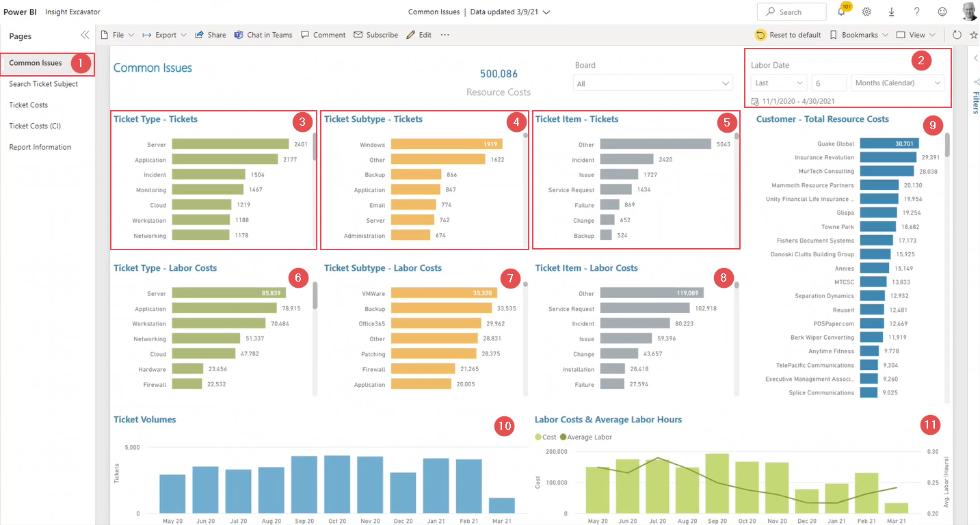Click the Cost legend swatch
980x525 pixels.
point(538,437)
